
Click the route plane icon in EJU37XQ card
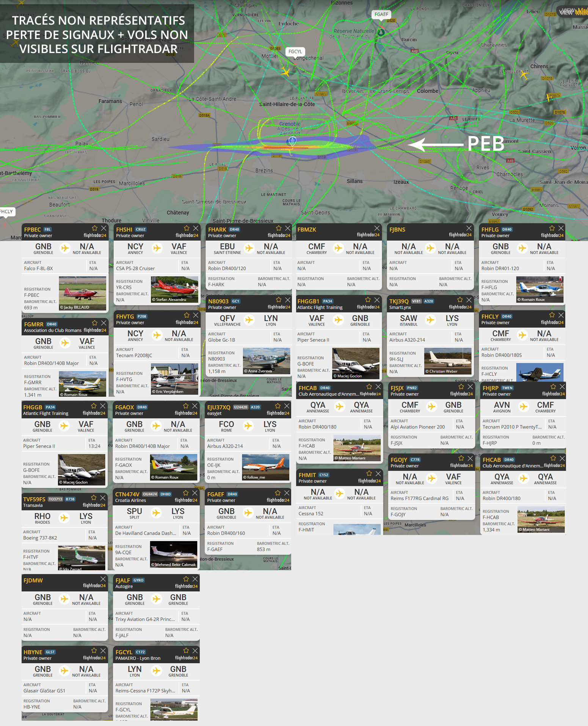pyautogui.click(x=248, y=426)
